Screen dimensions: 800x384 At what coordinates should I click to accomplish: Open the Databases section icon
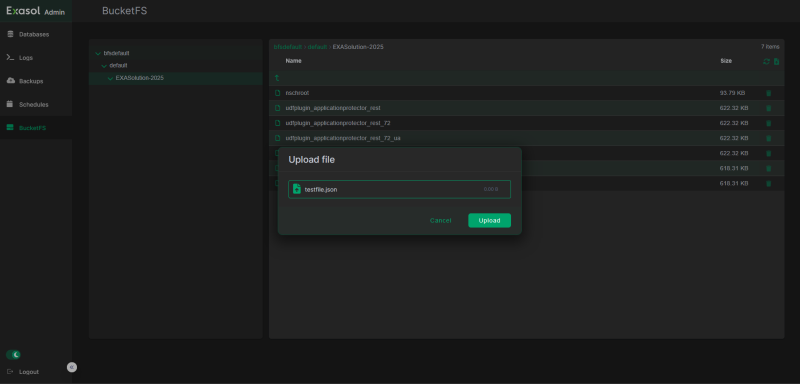click(10, 34)
